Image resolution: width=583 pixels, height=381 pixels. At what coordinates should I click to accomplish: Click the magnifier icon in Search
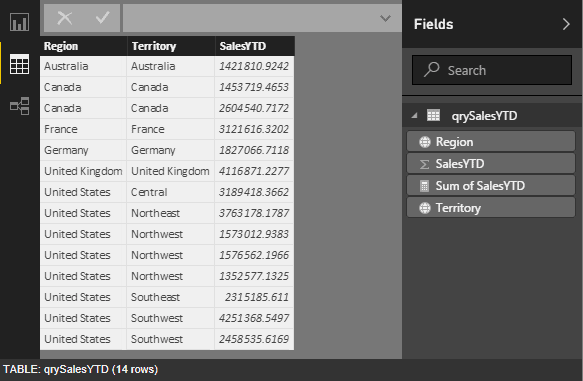click(x=431, y=70)
